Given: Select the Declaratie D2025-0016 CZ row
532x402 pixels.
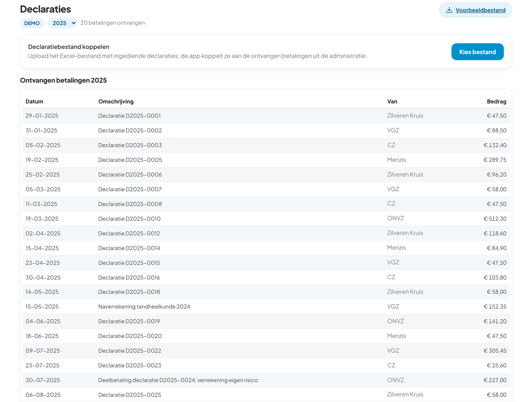Looking at the screenshot, I should [x=266, y=277].
